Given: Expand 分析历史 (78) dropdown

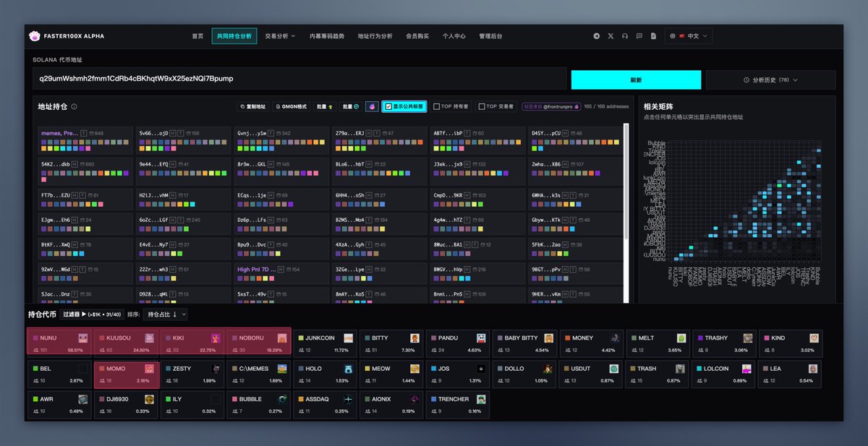Looking at the screenshot, I should [770, 80].
